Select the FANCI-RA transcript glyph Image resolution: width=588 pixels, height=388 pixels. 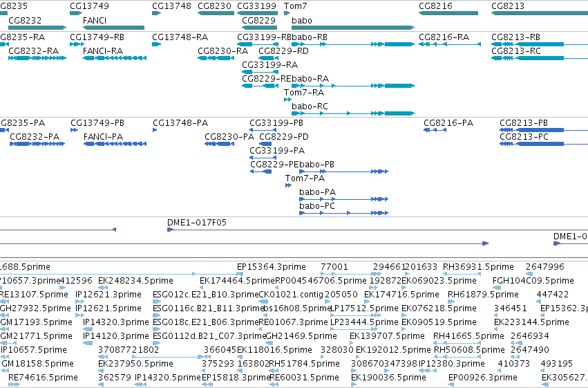point(115,58)
